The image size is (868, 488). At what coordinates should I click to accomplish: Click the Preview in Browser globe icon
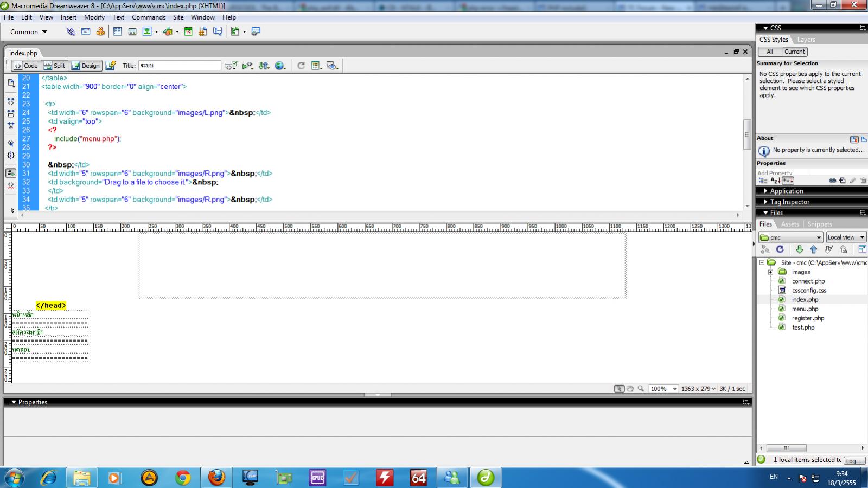280,65
